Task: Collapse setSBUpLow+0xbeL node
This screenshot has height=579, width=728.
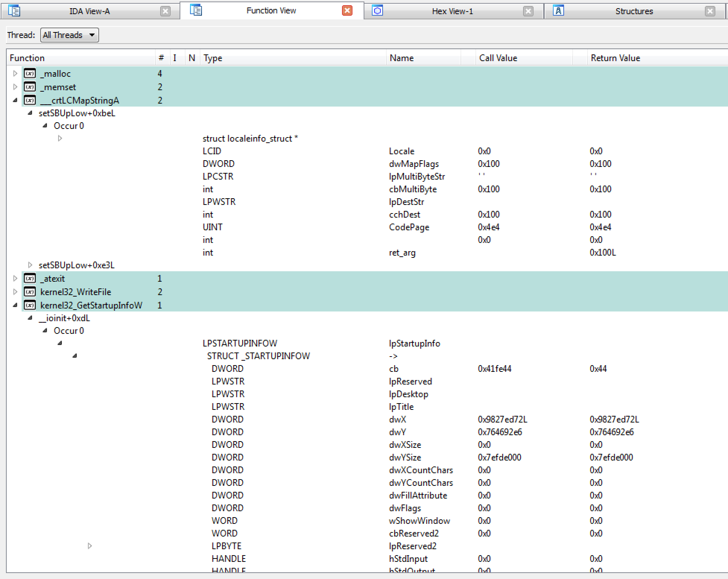Action: (30, 113)
